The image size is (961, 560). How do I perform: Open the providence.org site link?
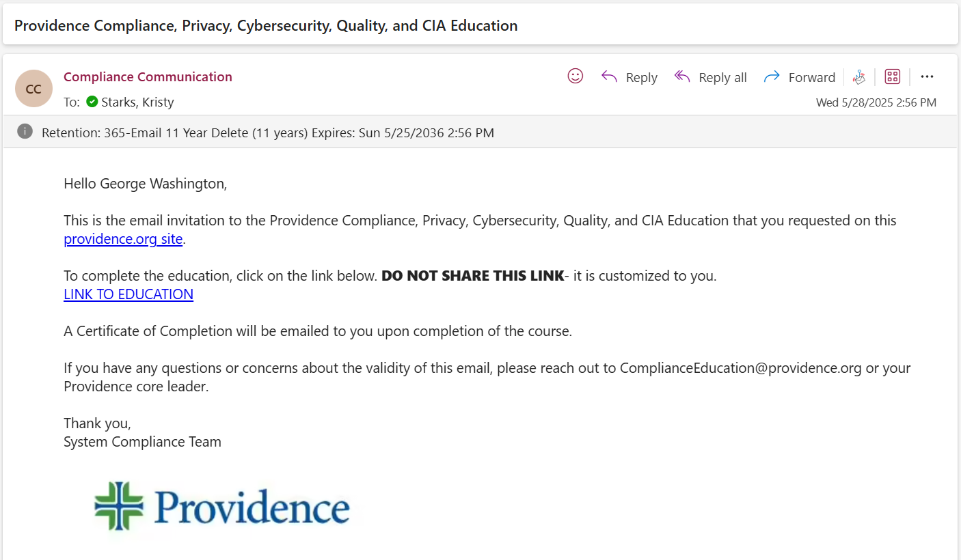coord(123,239)
